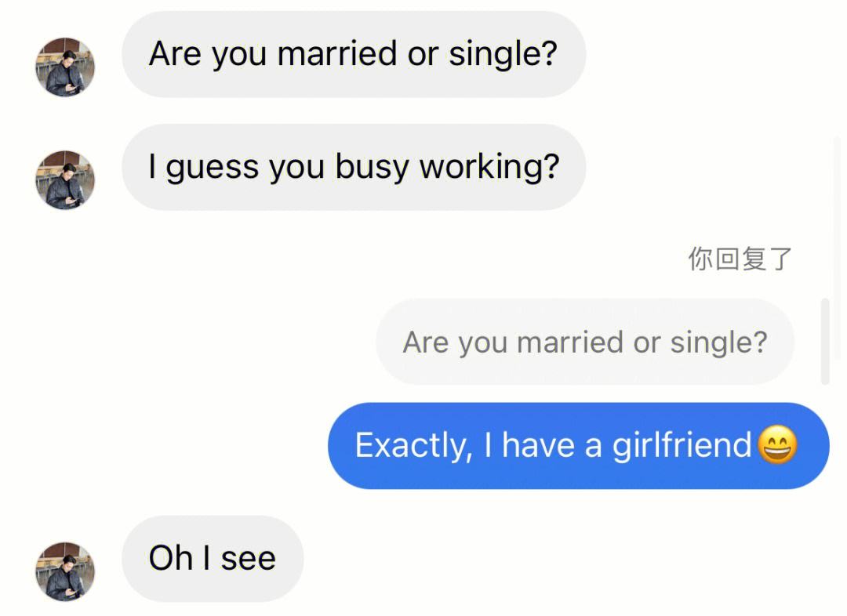Tap avatar next to 'I guess you busy working?'
The height and width of the screenshot is (616, 847).
65,179
